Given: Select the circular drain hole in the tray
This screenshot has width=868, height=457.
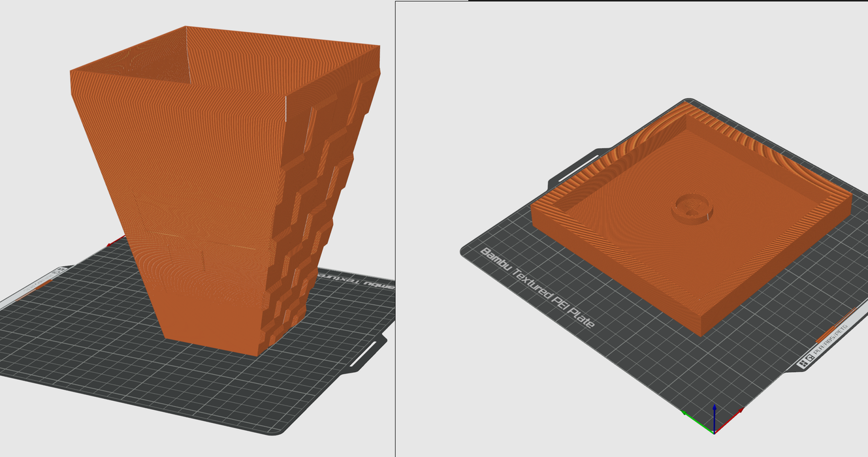Looking at the screenshot, I should [692, 210].
